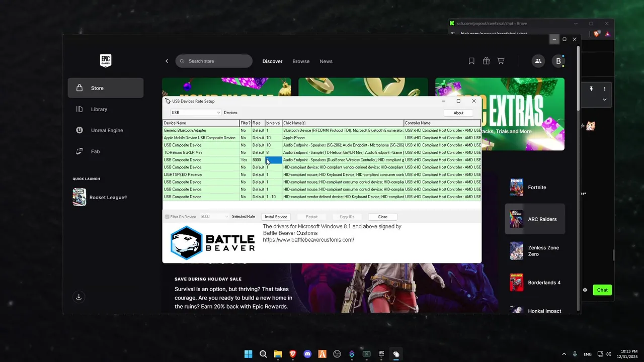Click the Restart button

(311, 217)
